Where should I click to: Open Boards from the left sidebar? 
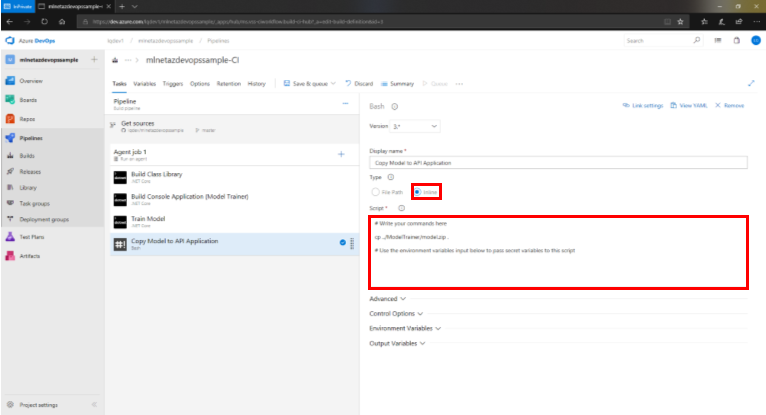pos(30,99)
